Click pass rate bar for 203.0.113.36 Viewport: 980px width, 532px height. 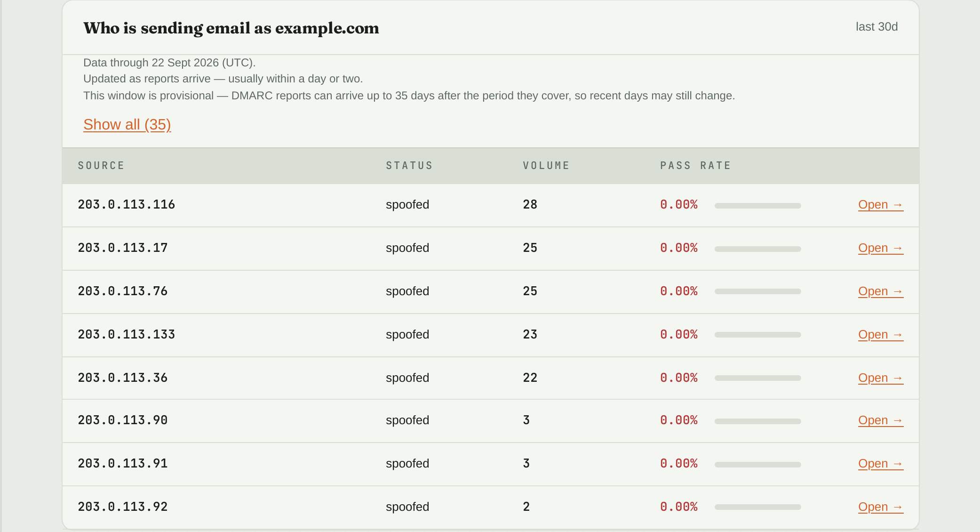[757, 378]
